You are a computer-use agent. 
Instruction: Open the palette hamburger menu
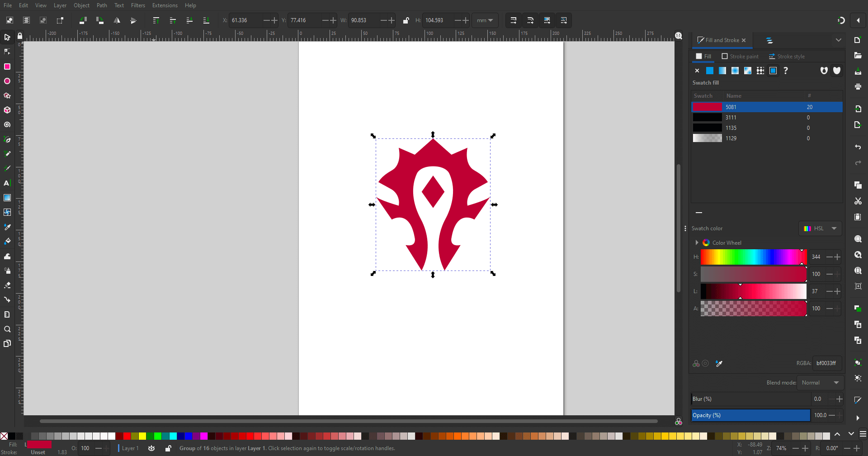click(863, 434)
